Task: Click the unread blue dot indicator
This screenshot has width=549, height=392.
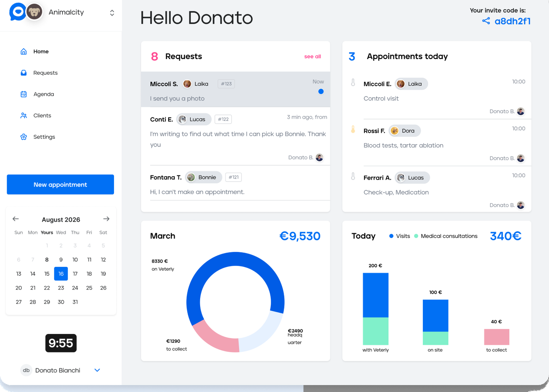Action: pos(321,92)
